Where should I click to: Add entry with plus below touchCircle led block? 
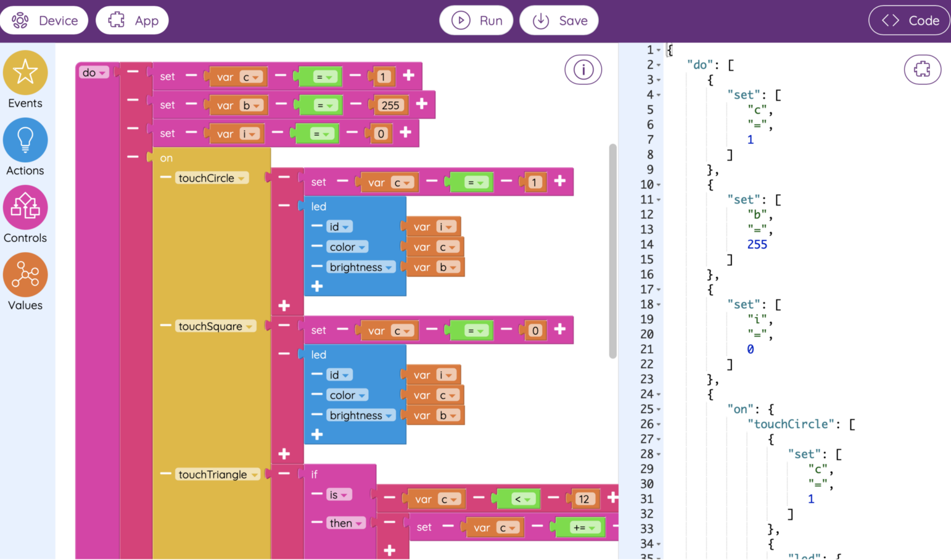(x=284, y=305)
